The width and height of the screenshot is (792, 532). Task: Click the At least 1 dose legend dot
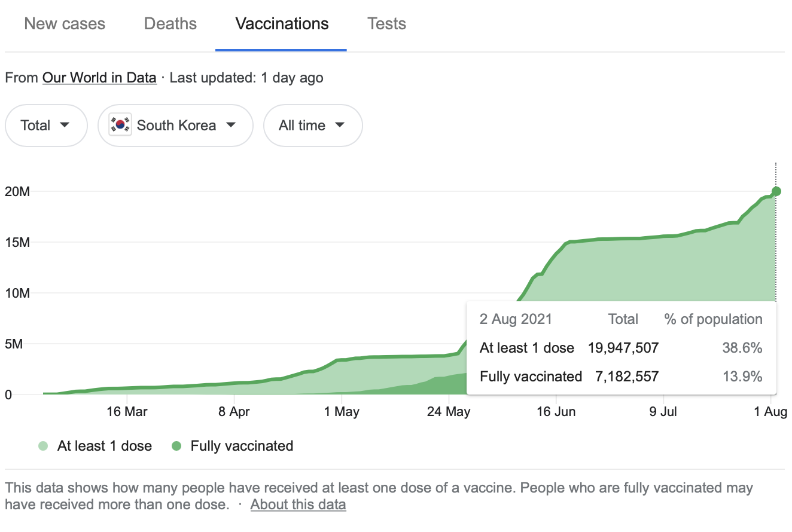tap(43, 446)
